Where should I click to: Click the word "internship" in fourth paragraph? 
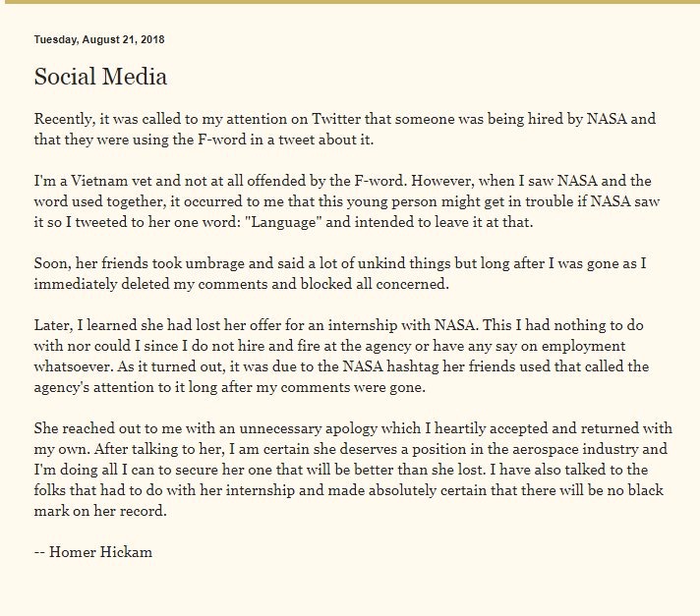coord(362,325)
